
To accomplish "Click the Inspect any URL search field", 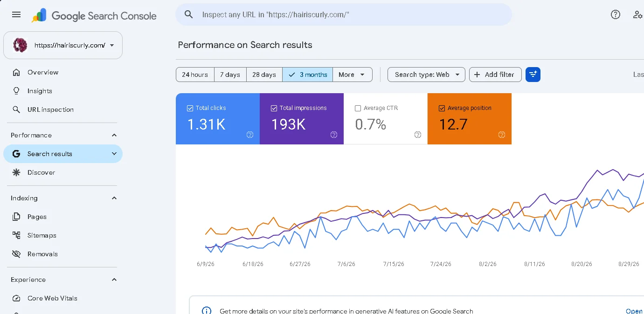I will coord(344,14).
